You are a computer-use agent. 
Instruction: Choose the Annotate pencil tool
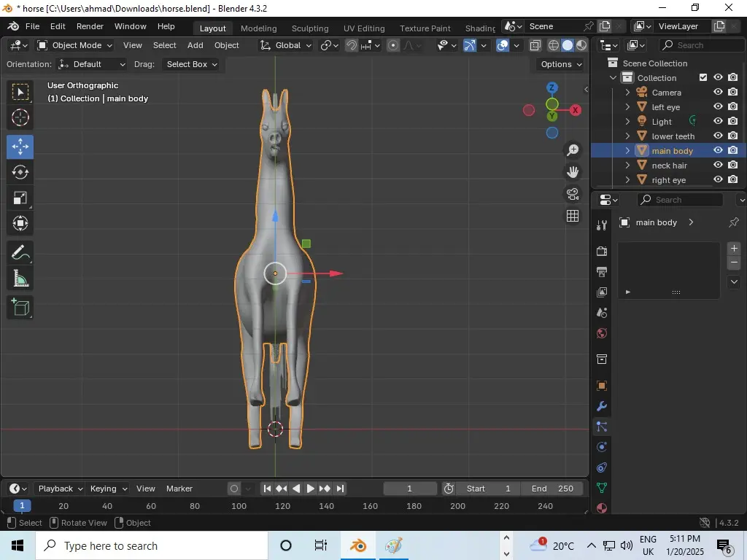click(20, 252)
